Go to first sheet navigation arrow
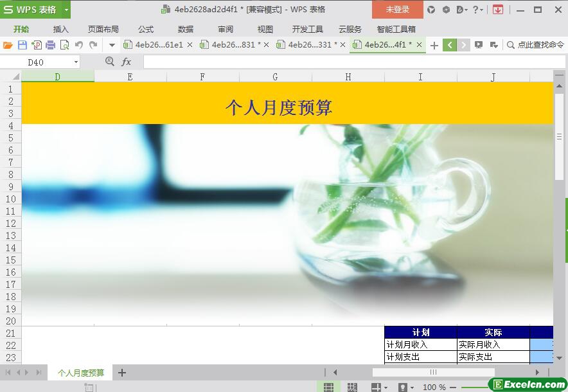Image resolution: width=568 pixels, height=392 pixels. 8,373
